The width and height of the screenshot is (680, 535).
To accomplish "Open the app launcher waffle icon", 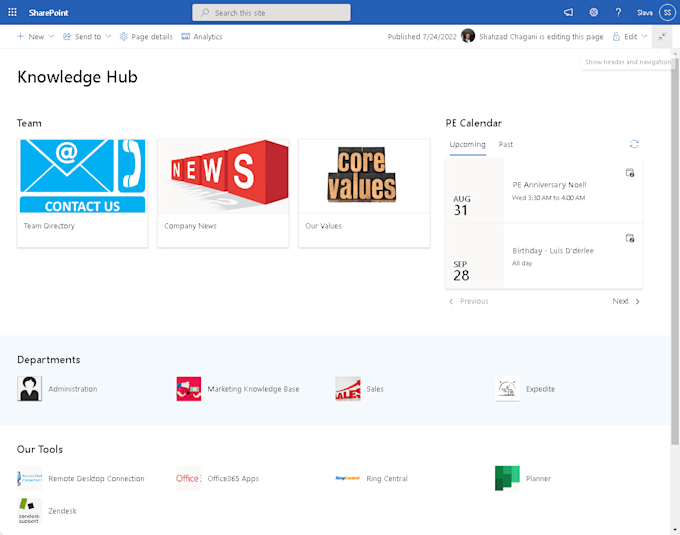I will (12, 12).
